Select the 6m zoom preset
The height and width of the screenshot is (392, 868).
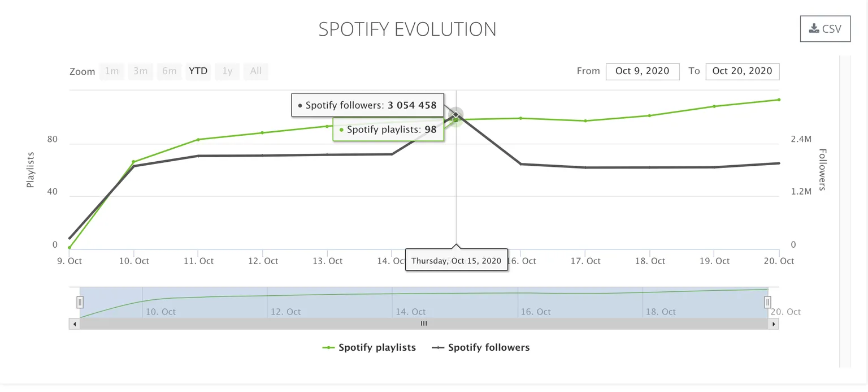[x=169, y=71]
